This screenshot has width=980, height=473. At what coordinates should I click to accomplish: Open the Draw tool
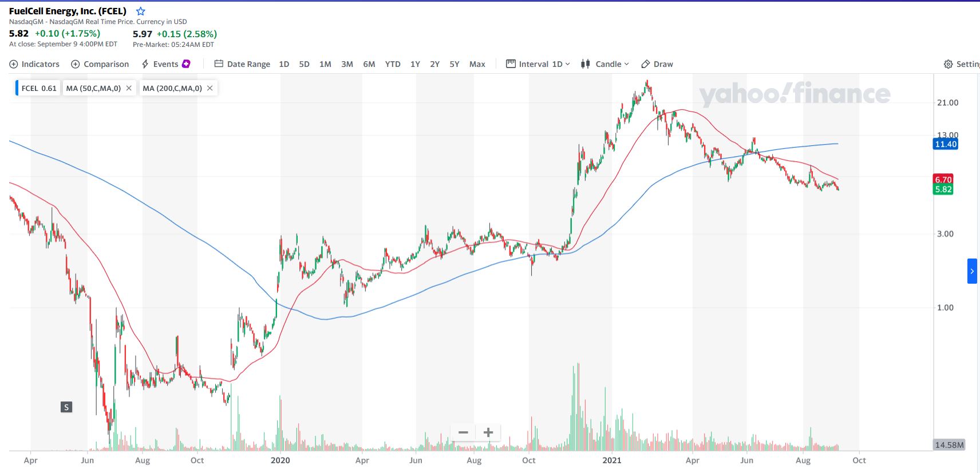tap(657, 64)
